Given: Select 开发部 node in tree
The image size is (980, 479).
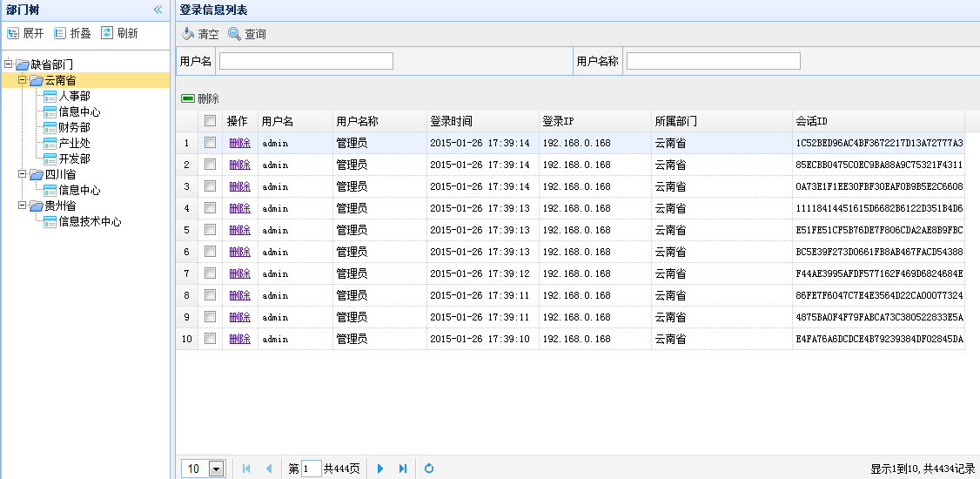Looking at the screenshot, I should click(x=74, y=159).
